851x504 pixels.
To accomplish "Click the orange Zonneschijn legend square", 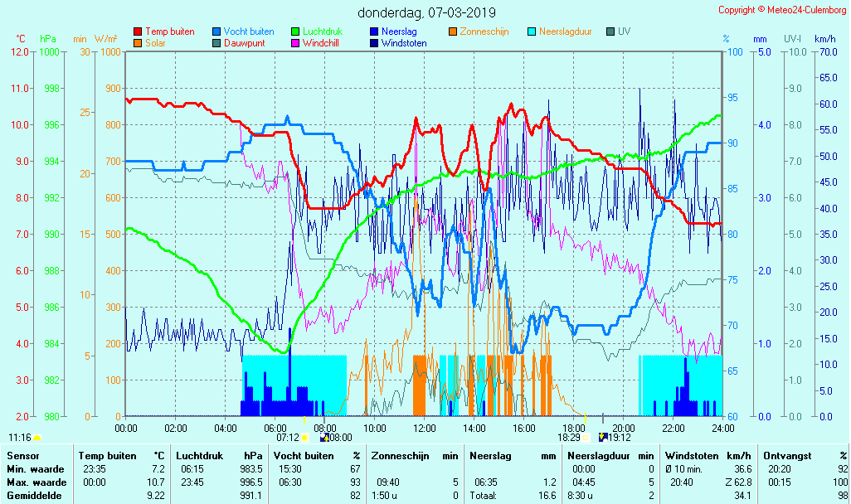I will 453,31.
